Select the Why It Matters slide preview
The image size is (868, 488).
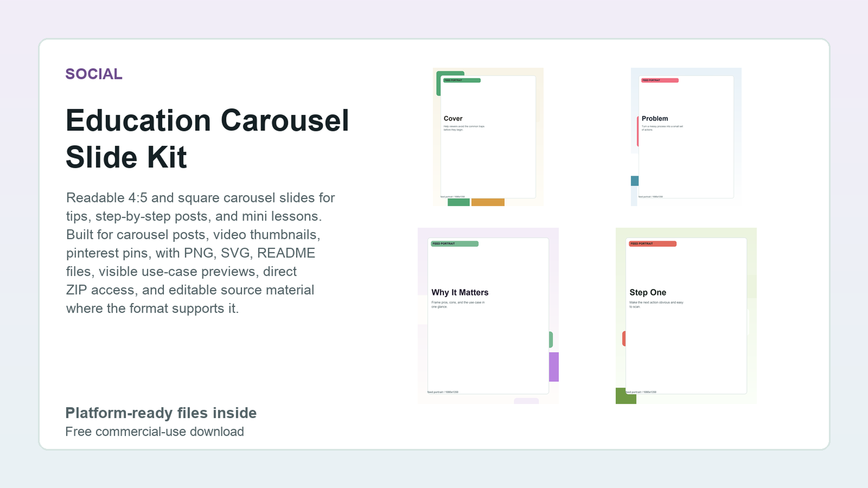pos(488,316)
